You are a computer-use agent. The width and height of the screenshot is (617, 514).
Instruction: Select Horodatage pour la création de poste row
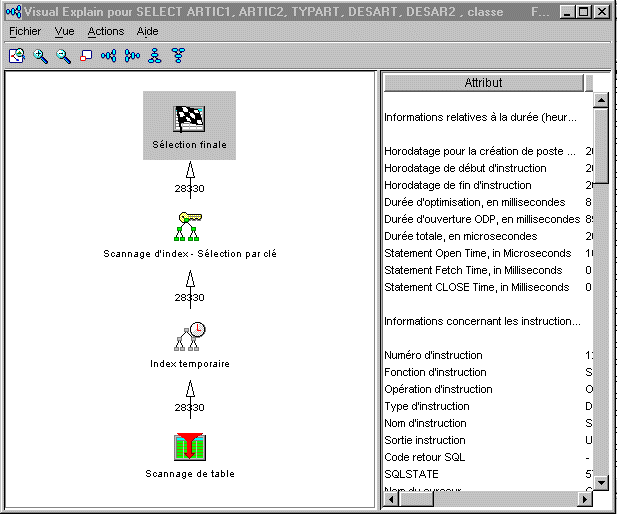click(x=488, y=151)
